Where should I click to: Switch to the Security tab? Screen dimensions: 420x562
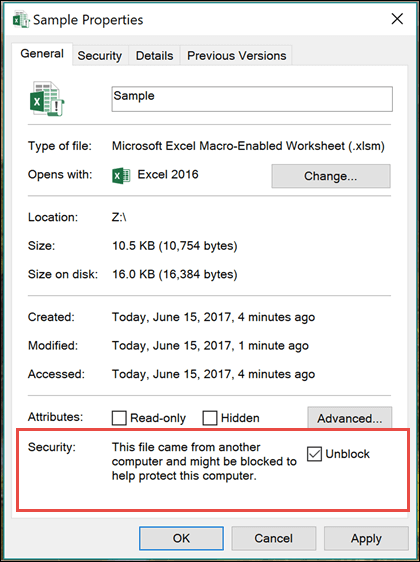click(x=100, y=56)
